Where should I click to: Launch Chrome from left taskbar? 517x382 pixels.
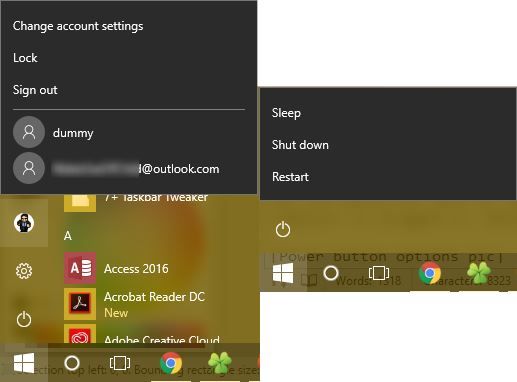[171, 363]
